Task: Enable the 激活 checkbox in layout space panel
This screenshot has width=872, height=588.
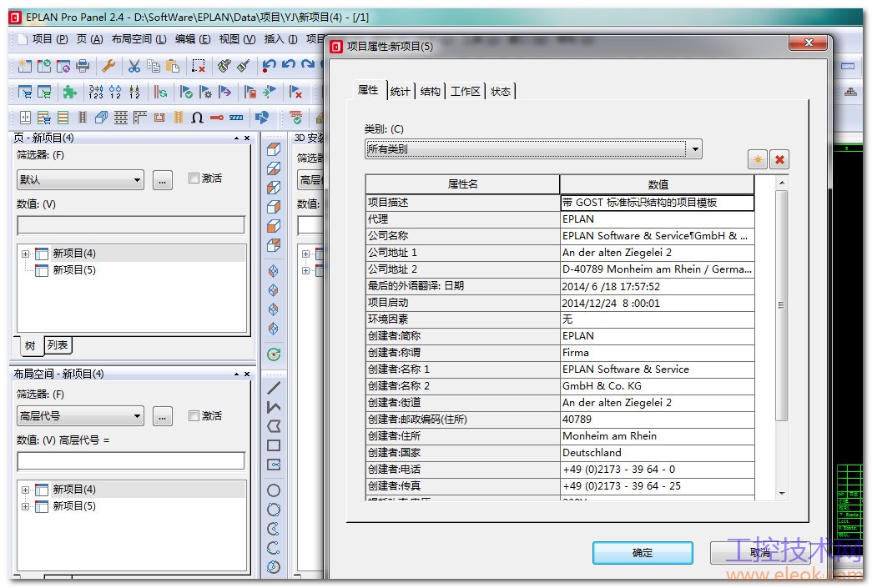Action: (194, 415)
